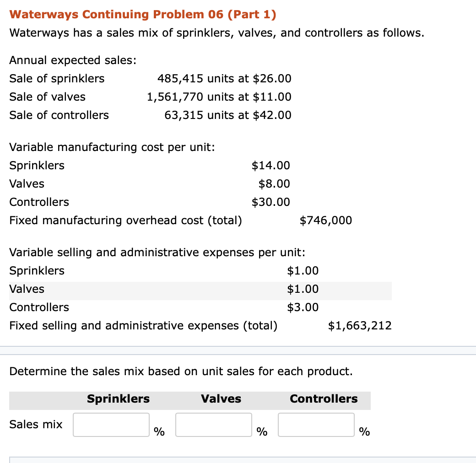Select the Annual expected sales heading
The image size is (476, 463).
tap(59, 60)
